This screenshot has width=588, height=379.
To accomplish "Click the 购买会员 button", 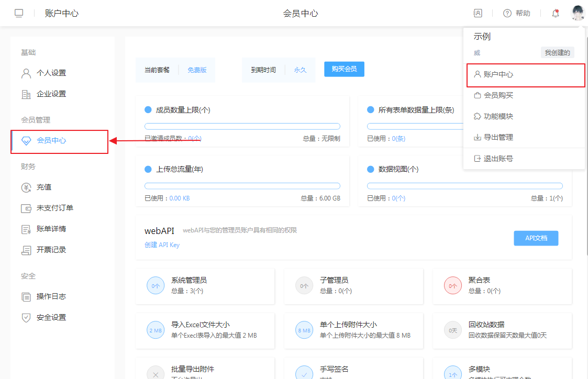I will 344,69.
